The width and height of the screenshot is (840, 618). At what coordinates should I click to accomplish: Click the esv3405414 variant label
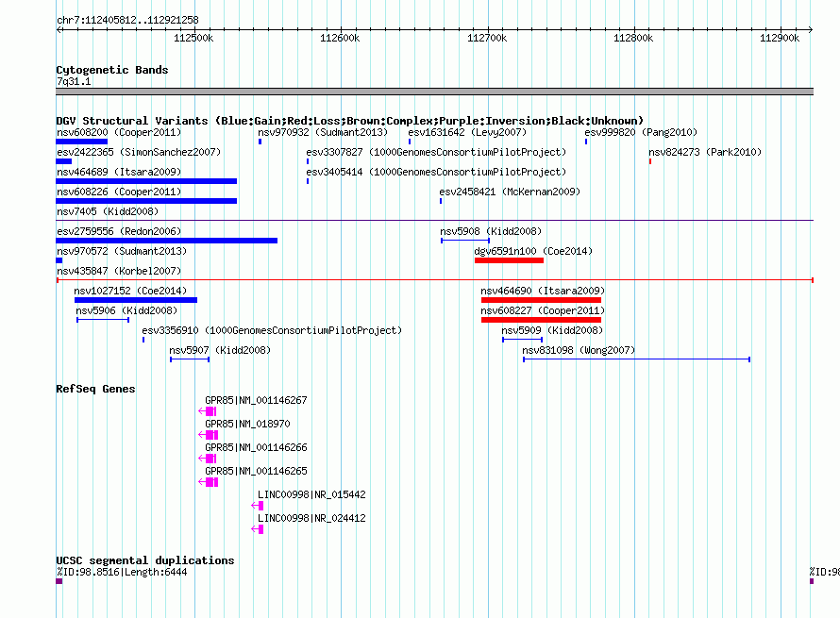point(436,172)
